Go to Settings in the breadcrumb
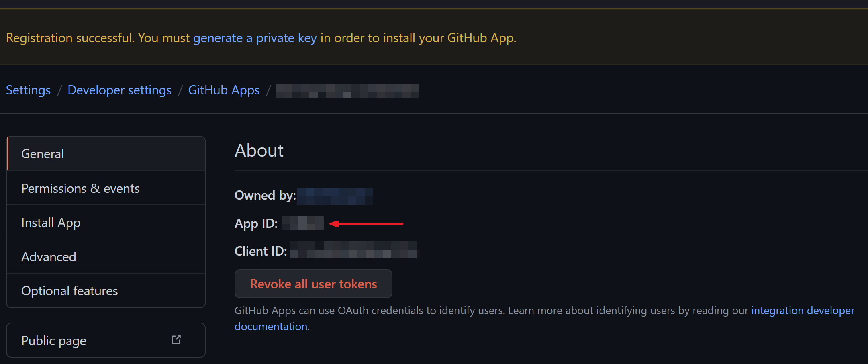 tap(28, 90)
